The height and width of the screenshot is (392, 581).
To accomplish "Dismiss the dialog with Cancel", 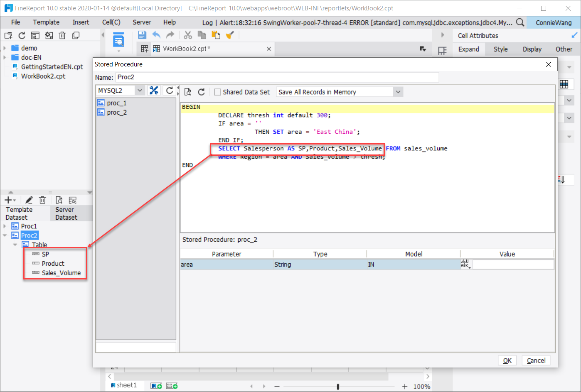I will point(536,360).
